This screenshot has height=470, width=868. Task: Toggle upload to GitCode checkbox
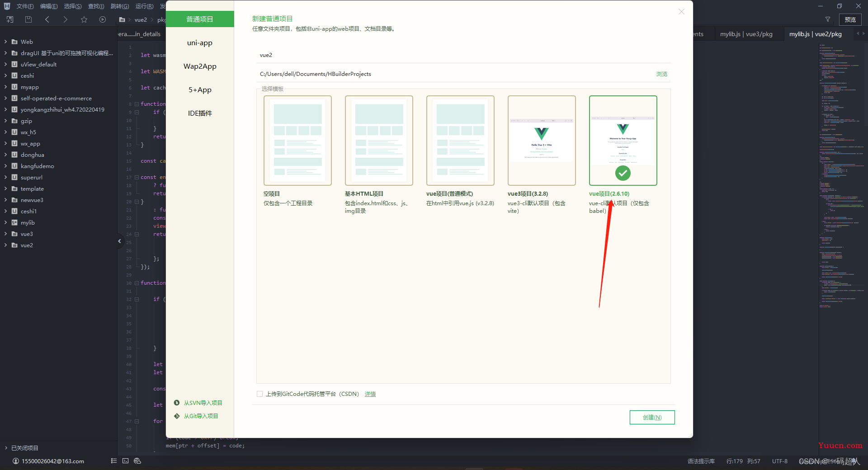pos(259,394)
